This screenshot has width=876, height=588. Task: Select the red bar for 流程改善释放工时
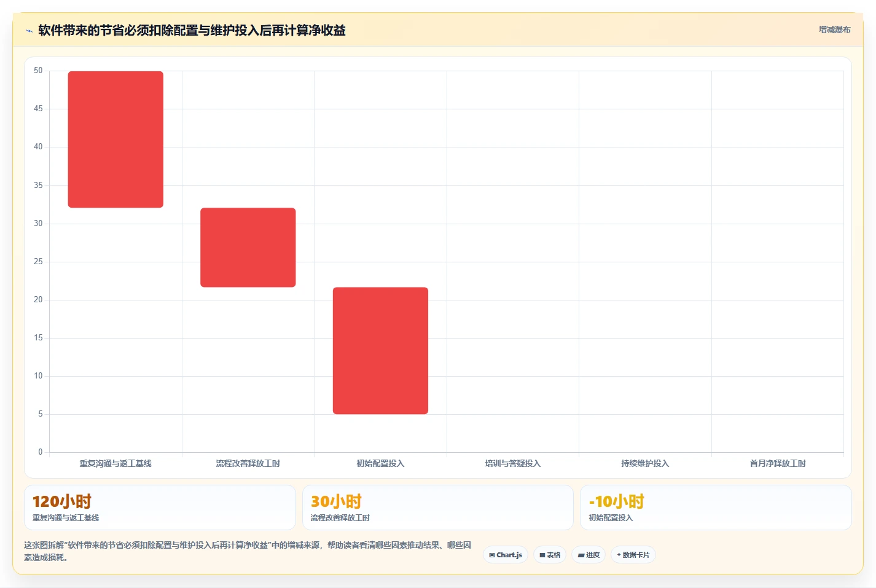(x=248, y=248)
